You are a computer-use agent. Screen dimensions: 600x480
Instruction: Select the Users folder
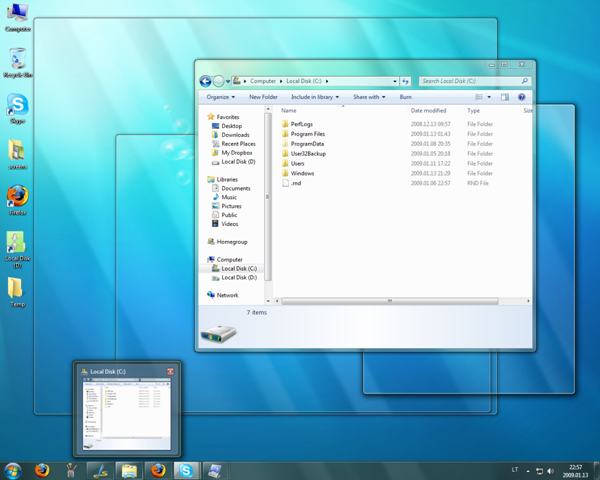point(293,163)
